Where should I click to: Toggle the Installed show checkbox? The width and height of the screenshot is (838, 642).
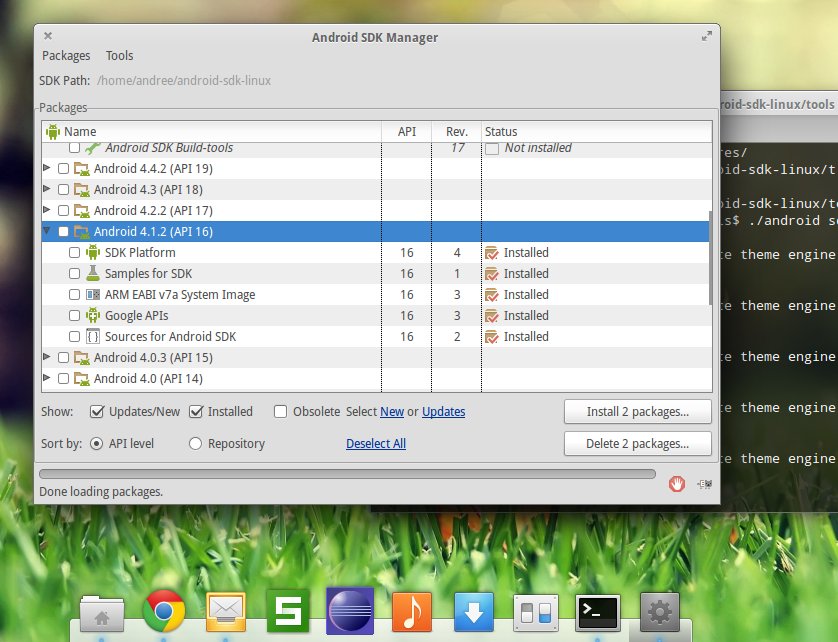[196, 412]
